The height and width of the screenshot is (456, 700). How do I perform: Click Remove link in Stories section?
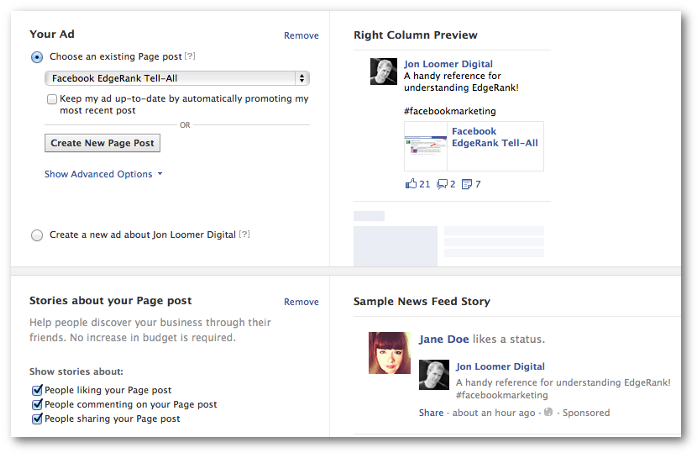click(x=301, y=302)
